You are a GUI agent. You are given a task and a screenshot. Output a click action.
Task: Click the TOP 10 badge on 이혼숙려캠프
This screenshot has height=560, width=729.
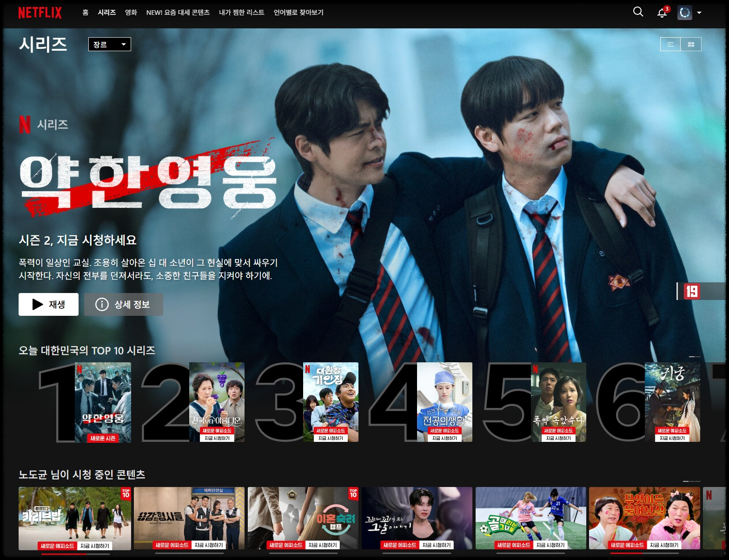pyautogui.click(x=353, y=493)
